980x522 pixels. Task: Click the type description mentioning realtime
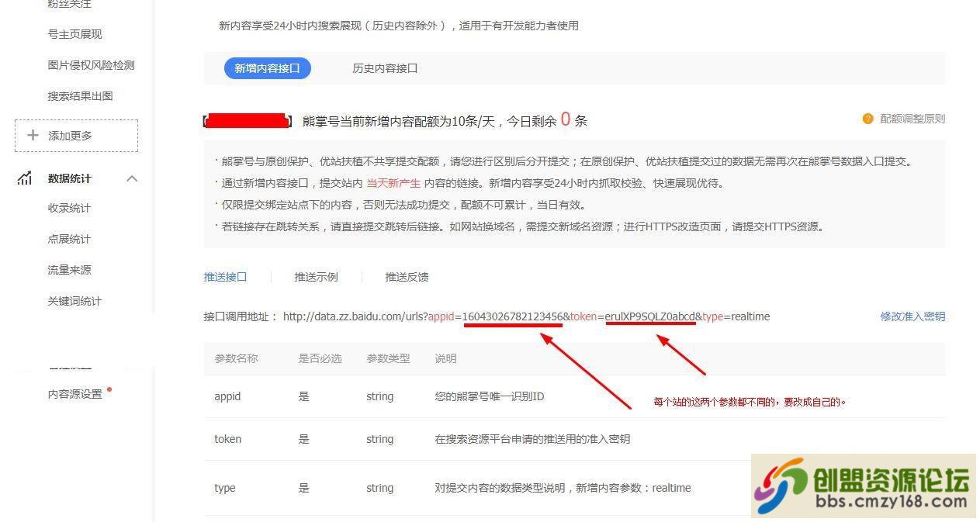point(563,488)
